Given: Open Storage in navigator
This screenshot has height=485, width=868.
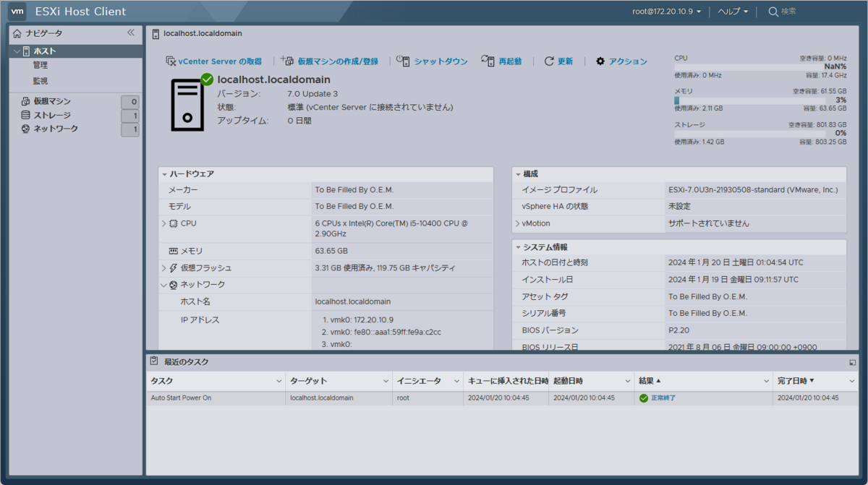Looking at the screenshot, I should 52,116.
